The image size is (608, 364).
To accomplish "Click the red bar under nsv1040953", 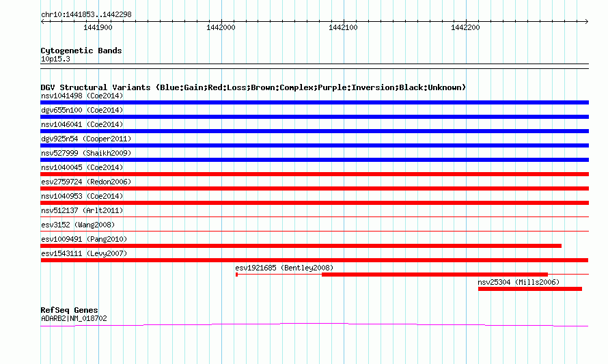I will pos(314,203).
